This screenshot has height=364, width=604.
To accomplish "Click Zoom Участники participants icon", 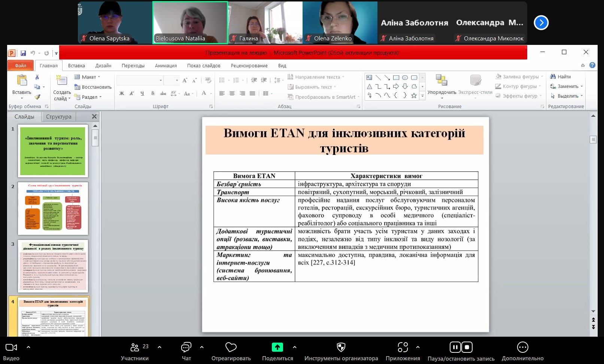I will coord(135,348).
